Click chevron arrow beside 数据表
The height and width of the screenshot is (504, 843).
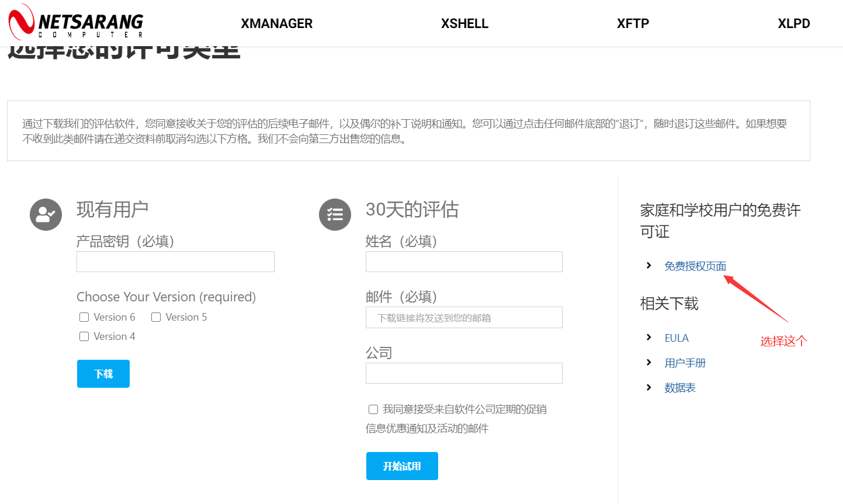[x=648, y=388]
